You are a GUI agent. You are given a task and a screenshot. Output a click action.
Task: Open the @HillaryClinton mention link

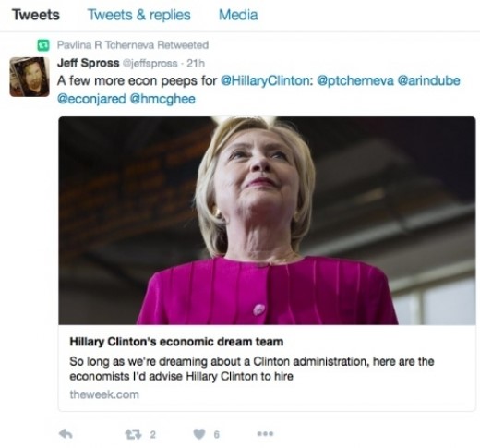pos(267,81)
